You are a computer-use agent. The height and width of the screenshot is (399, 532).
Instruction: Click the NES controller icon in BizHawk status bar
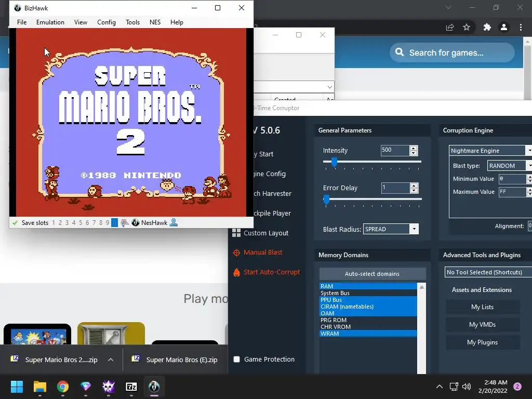(x=125, y=223)
